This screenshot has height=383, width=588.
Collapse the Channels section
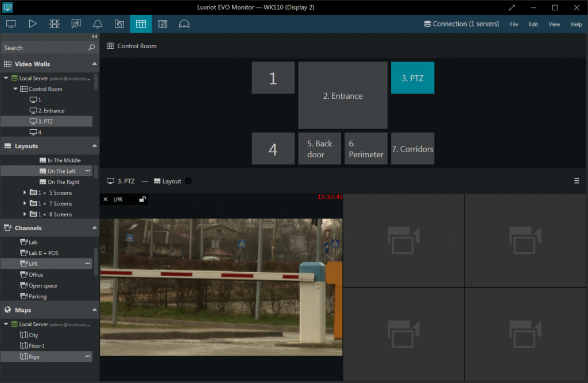[x=95, y=228]
